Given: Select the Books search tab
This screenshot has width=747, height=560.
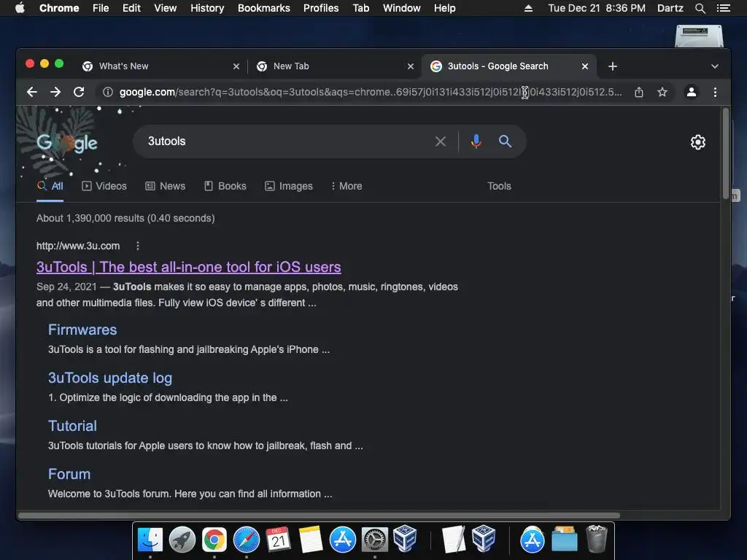Looking at the screenshot, I should 225,186.
